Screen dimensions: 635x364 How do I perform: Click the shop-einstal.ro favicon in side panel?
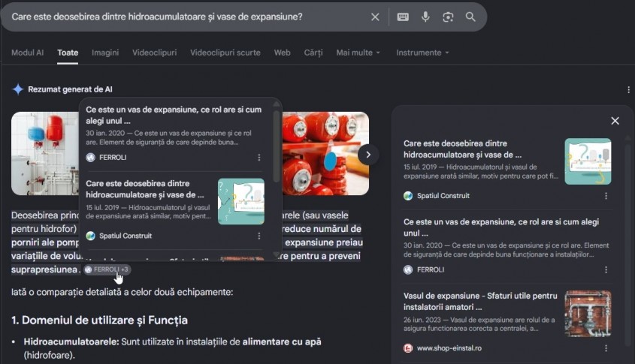tap(408, 348)
